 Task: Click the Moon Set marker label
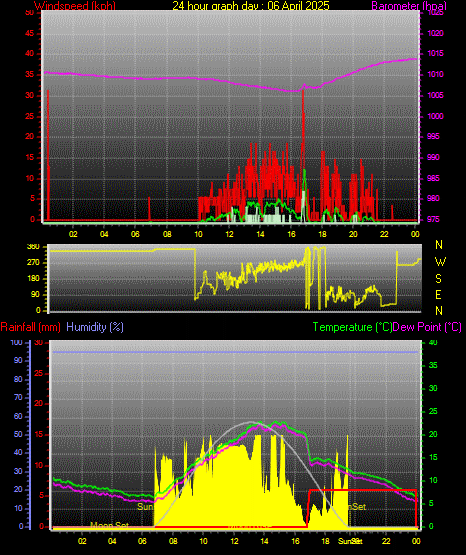(109, 525)
